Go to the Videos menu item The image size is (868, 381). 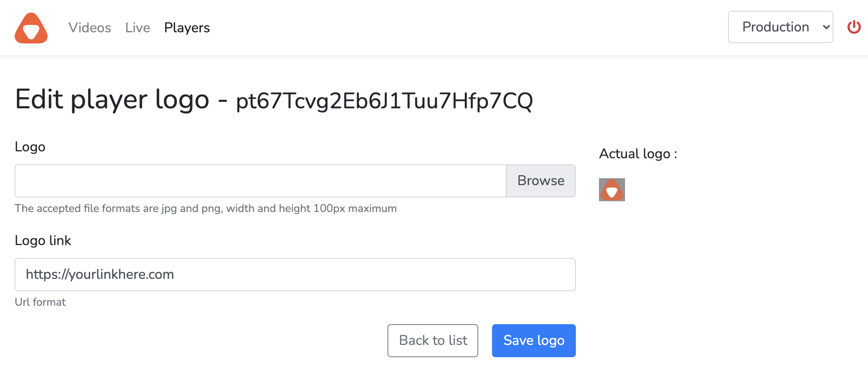pos(90,28)
